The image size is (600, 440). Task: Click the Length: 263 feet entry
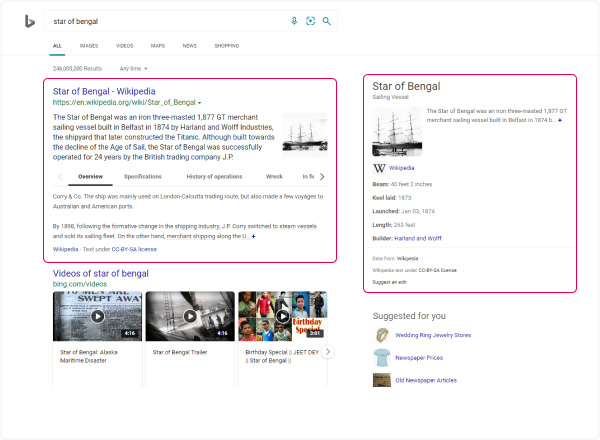[x=394, y=225]
